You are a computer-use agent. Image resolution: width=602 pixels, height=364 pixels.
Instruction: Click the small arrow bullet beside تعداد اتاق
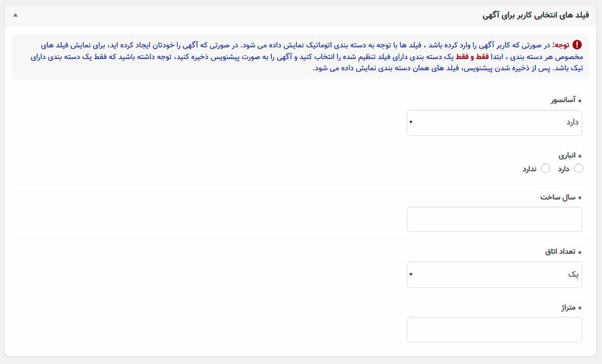pos(580,252)
